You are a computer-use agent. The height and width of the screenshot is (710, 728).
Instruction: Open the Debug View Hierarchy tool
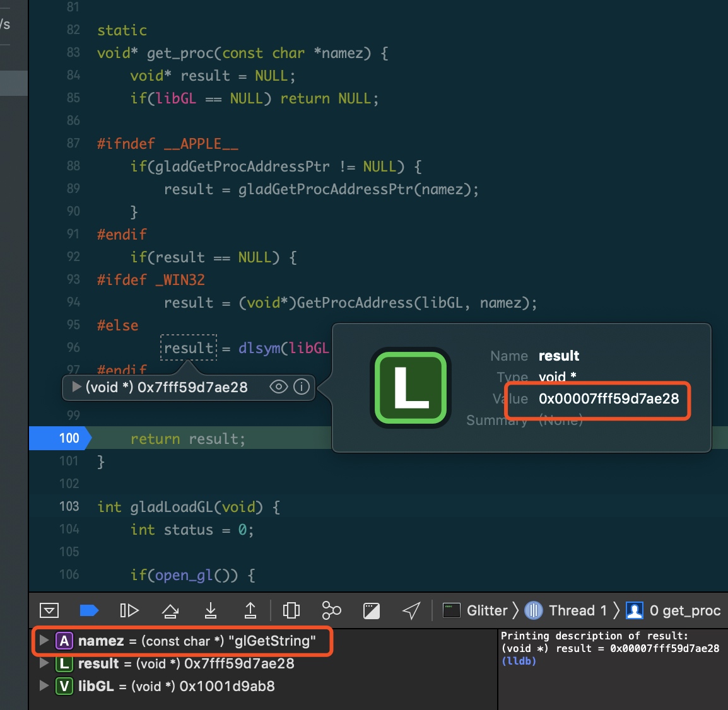(291, 610)
